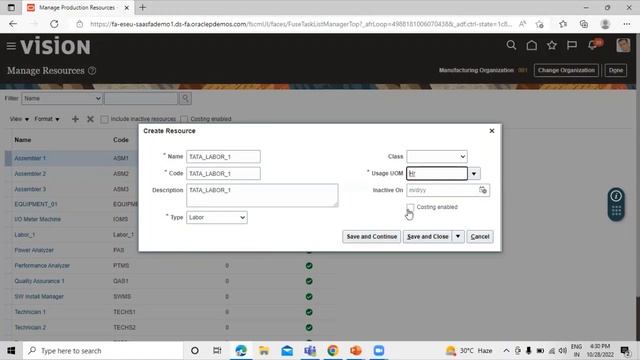Click Save and Close button
The image size is (640, 360).
pyautogui.click(x=428, y=237)
